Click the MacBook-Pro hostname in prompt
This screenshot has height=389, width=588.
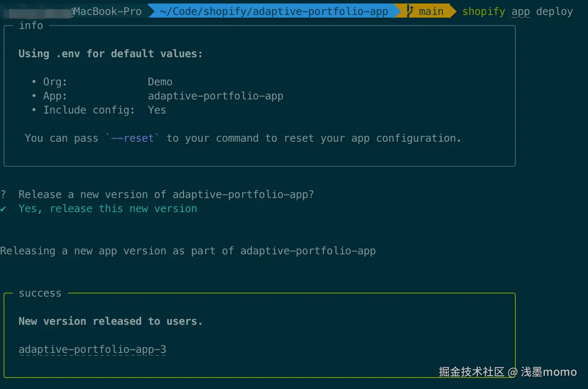(x=107, y=11)
